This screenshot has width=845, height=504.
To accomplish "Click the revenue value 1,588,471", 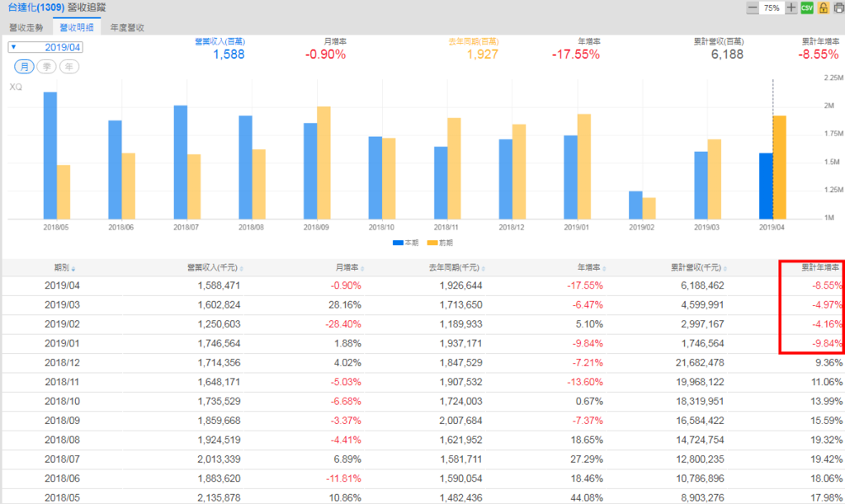I will point(219,285).
